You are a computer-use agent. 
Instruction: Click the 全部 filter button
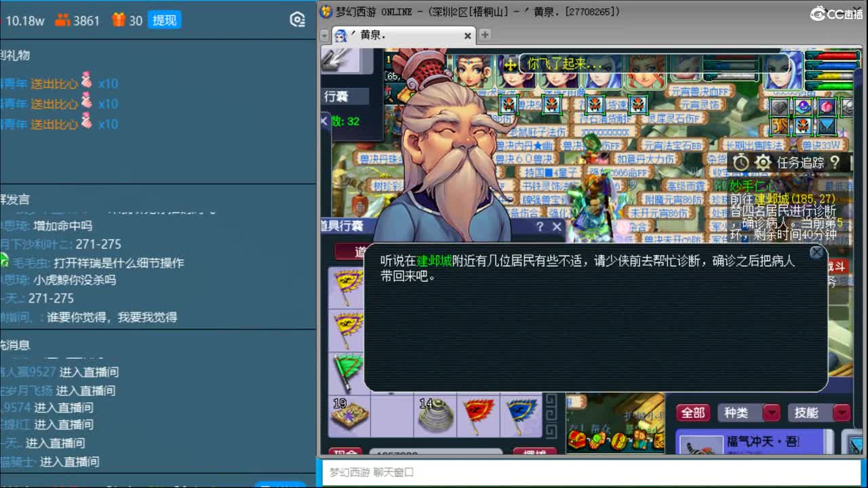(692, 413)
